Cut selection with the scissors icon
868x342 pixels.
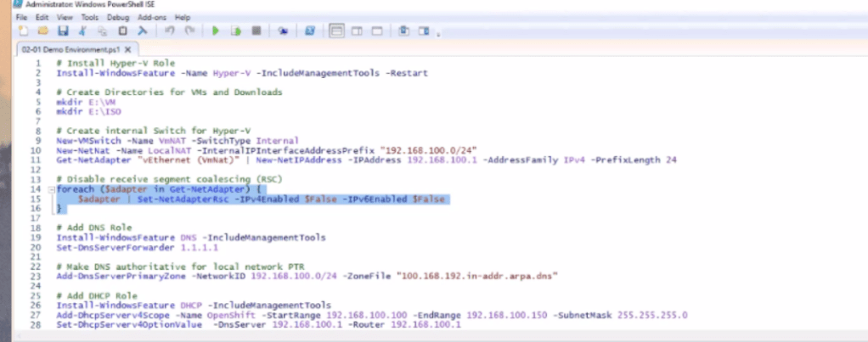82,31
